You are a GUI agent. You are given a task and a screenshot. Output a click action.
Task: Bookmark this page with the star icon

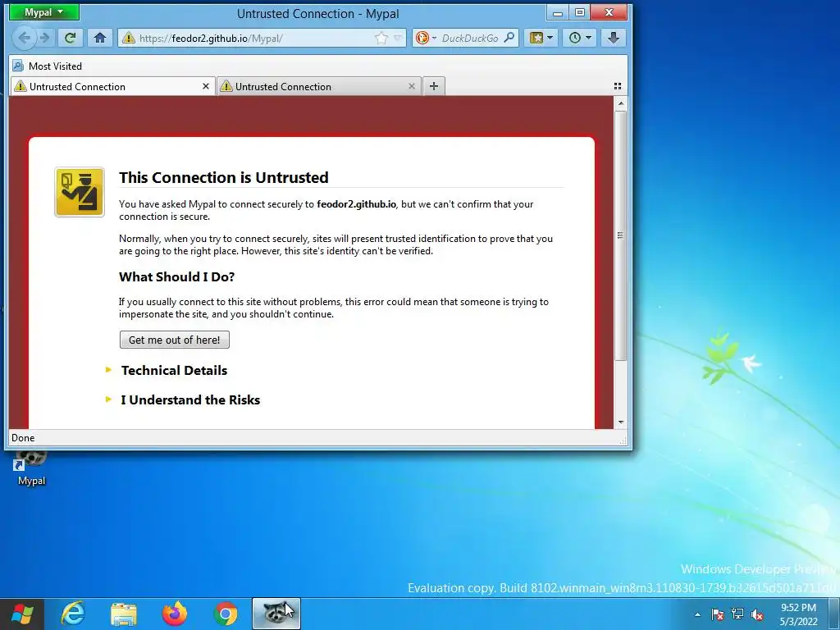381,38
